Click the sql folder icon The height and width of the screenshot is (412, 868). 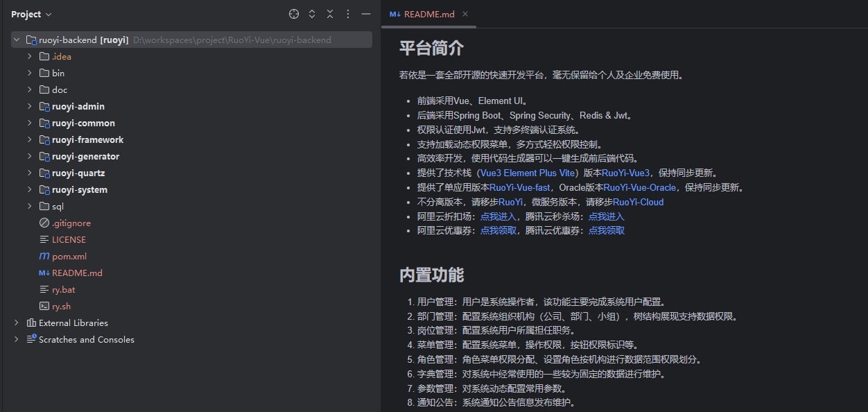(44, 207)
